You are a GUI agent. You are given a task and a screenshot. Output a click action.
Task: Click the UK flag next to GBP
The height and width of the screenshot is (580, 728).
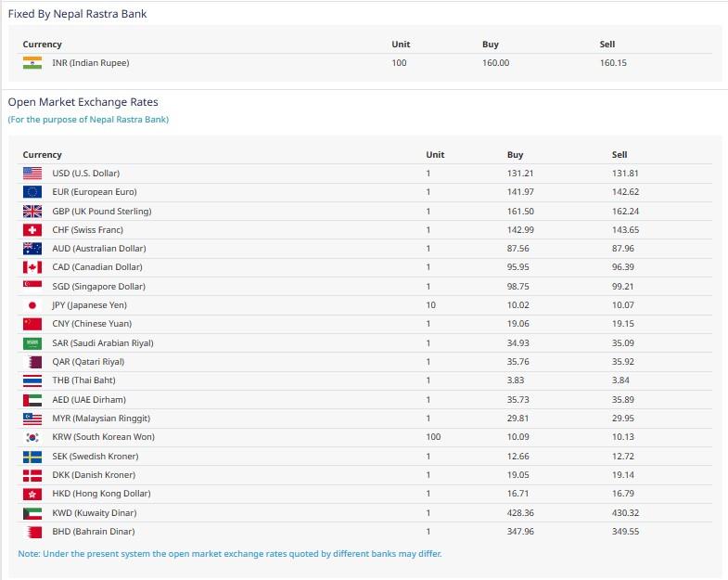pyautogui.click(x=32, y=212)
